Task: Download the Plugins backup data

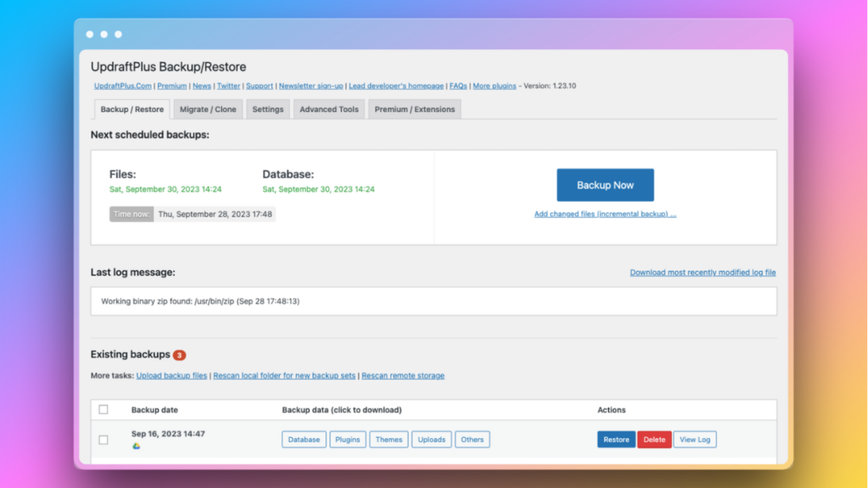Action: tap(348, 440)
